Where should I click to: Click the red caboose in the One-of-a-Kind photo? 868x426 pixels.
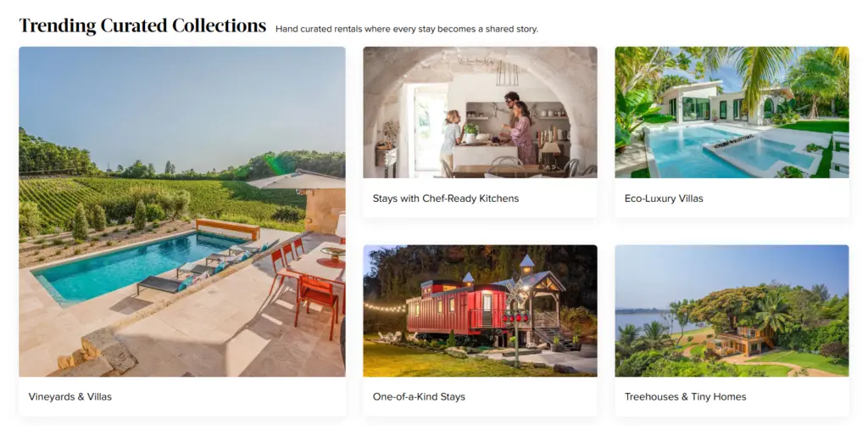coord(457,308)
